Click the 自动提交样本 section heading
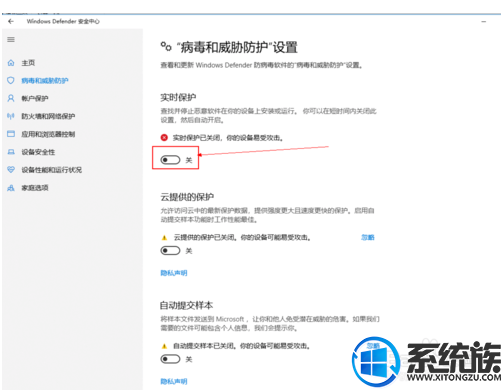The height and width of the screenshot is (390, 501). (186, 305)
